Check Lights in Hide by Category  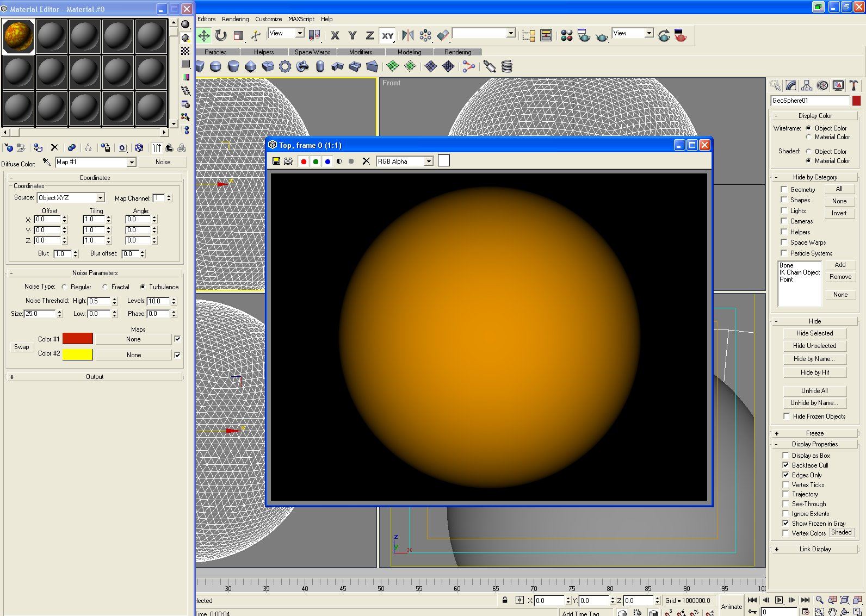point(784,210)
